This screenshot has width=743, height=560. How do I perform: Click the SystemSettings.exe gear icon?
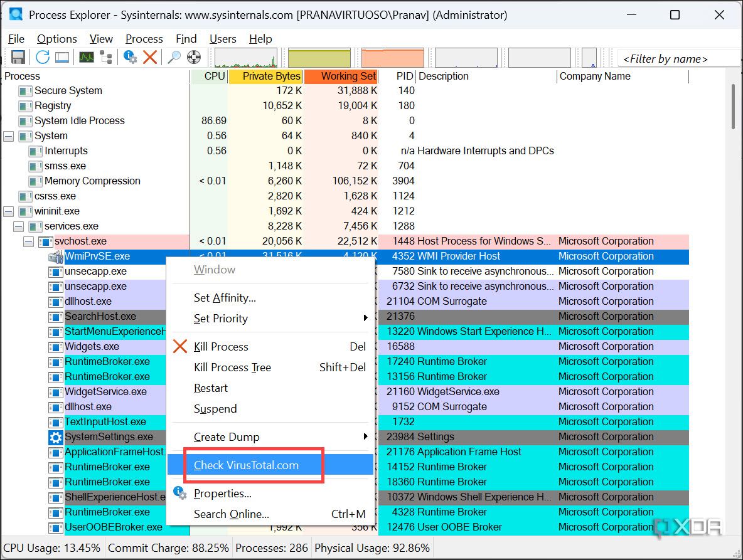click(x=55, y=437)
